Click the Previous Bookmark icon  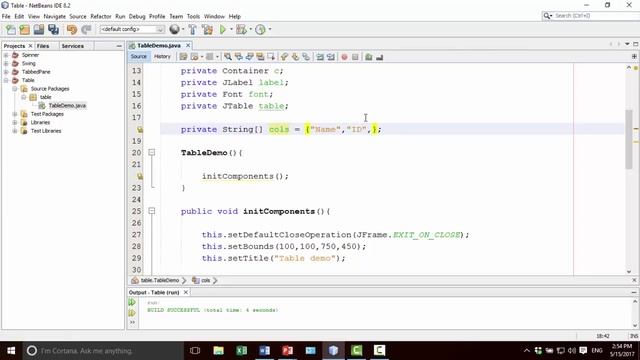coord(284,57)
